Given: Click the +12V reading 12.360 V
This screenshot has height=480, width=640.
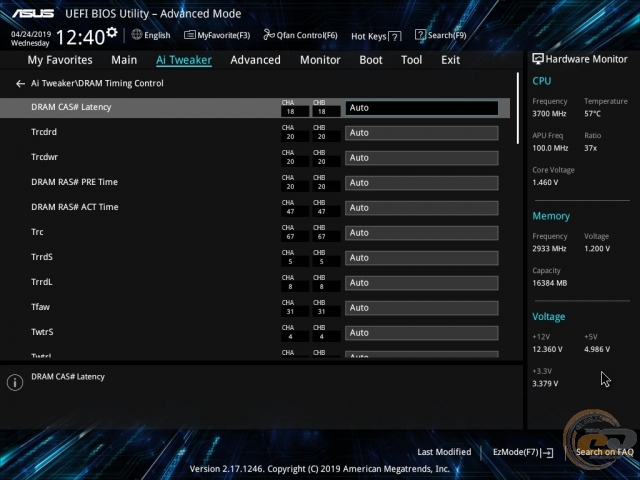Looking at the screenshot, I should [547, 349].
